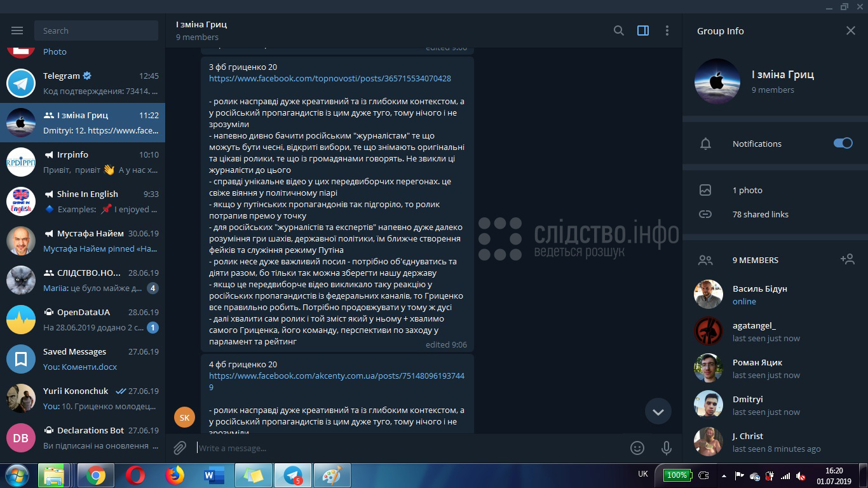Open the Yurii Kononchuk chat
The height and width of the screenshot is (488, 868).
pyautogui.click(x=83, y=398)
